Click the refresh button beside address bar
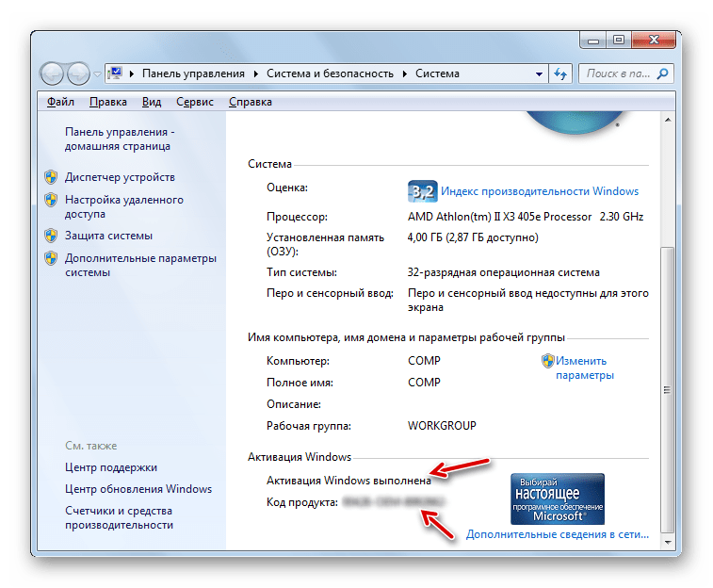This screenshot has width=713, height=588. tap(560, 73)
